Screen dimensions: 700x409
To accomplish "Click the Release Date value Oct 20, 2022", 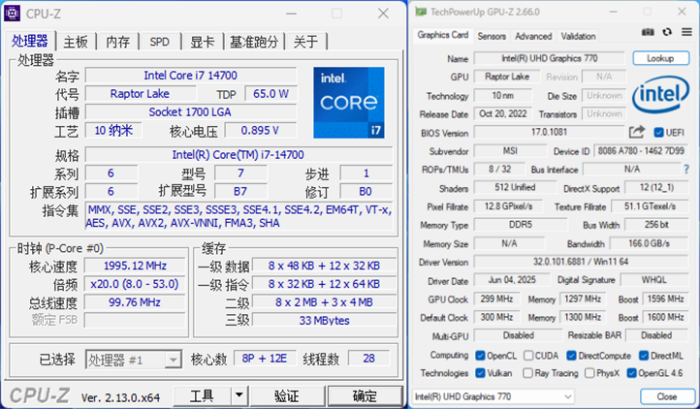I will 503,114.
